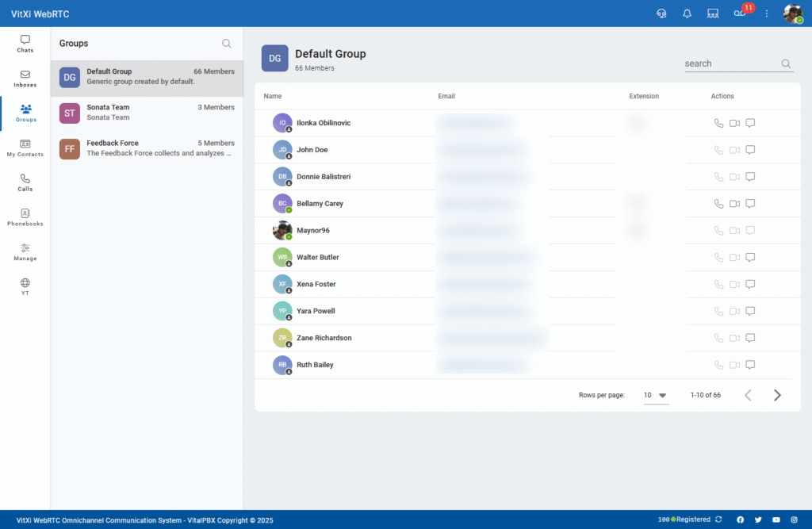Open the headset agent icon in header
Image resolution: width=812 pixels, height=529 pixels.
click(x=661, y=13)
